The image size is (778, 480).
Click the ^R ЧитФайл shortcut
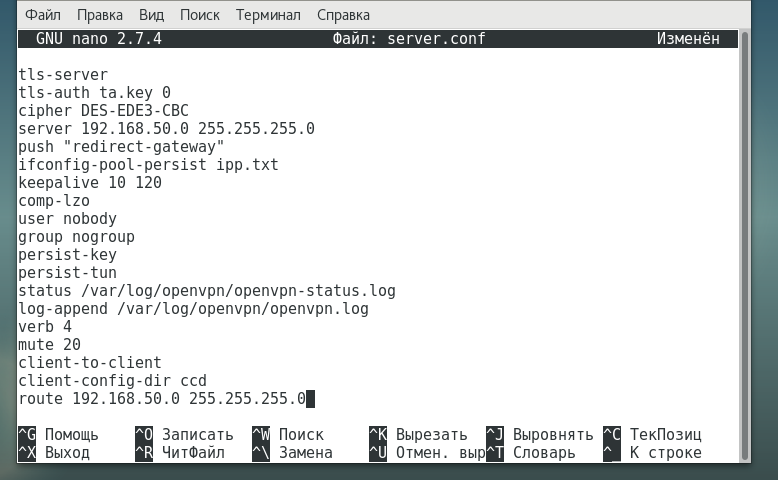[180, 453]
